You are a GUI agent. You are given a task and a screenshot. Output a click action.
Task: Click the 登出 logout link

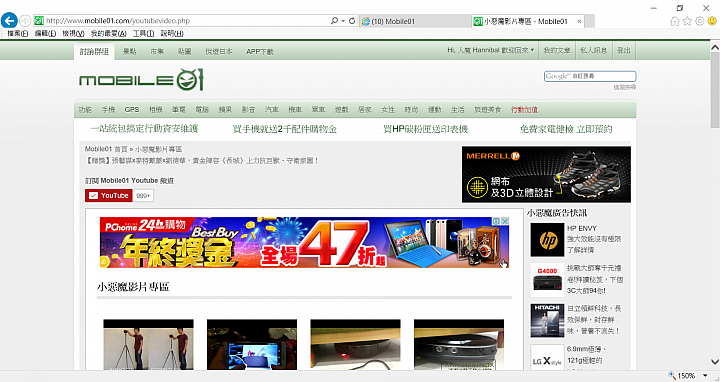[624, 51]
